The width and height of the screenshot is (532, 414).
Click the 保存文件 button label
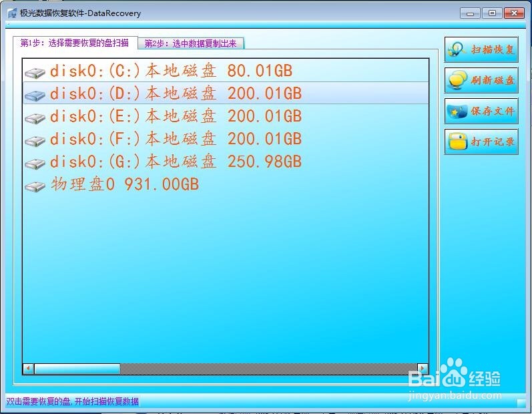click(493, 112)
